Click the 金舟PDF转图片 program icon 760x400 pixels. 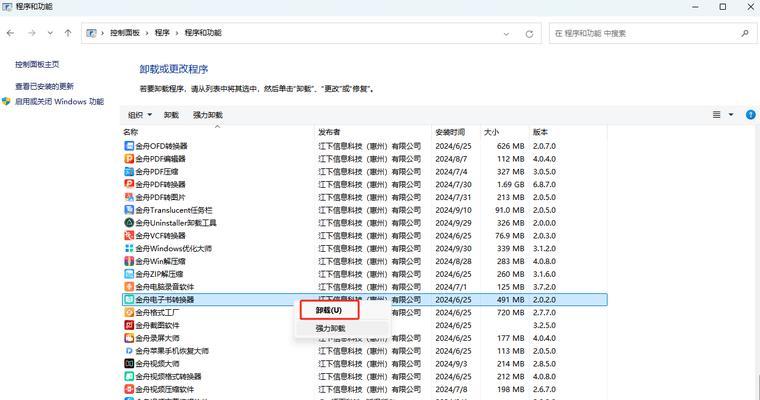(129, 197)
